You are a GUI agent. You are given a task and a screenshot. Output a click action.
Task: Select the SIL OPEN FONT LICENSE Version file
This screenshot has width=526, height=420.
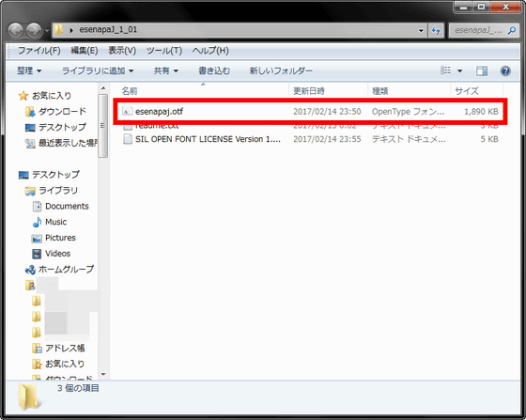208,139
